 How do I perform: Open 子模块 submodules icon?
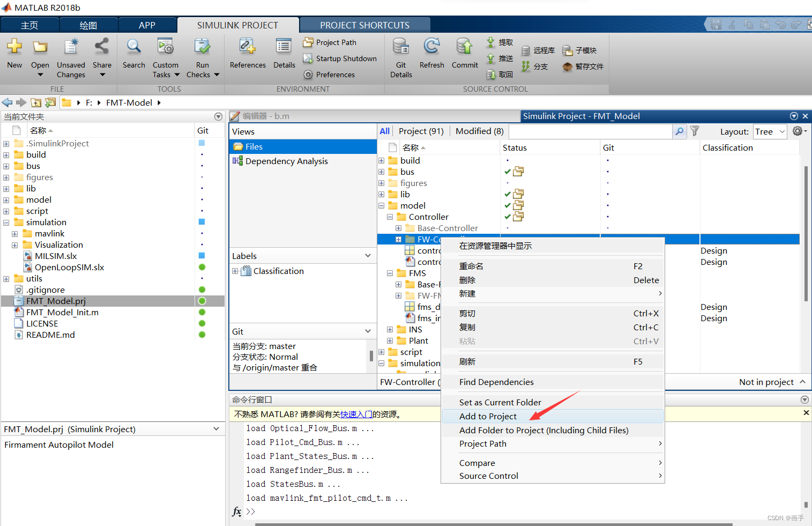(568, 50)
